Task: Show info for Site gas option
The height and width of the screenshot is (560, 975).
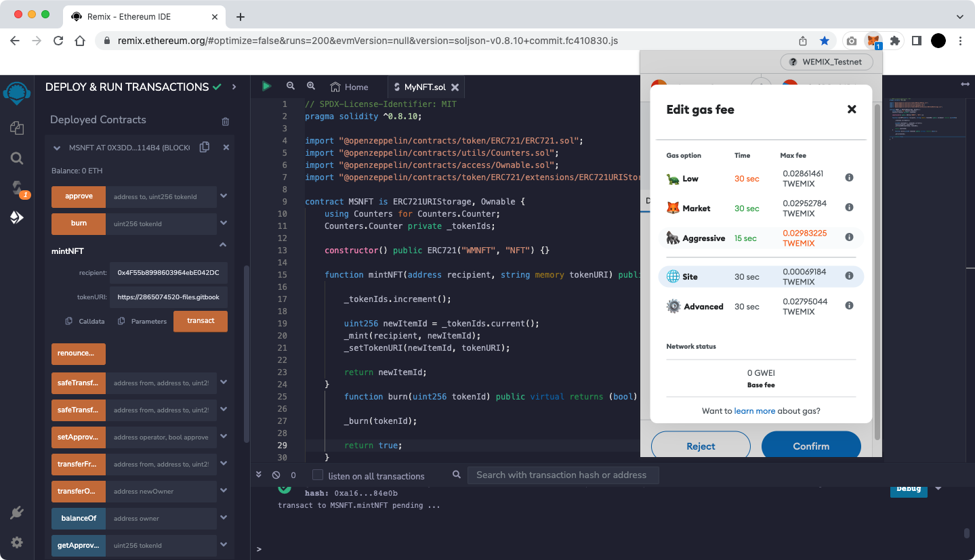Action: (849, 276)
